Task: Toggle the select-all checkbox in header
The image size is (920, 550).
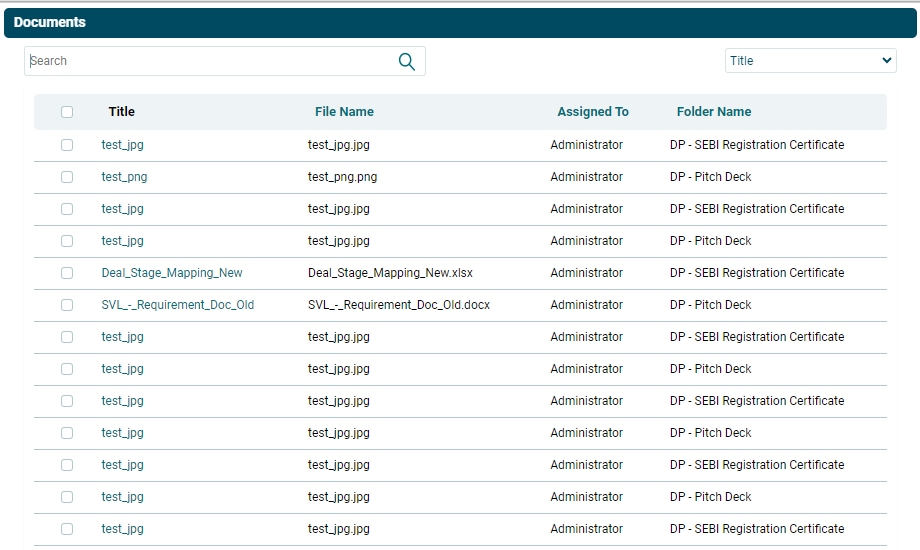Action: (67, 112)
